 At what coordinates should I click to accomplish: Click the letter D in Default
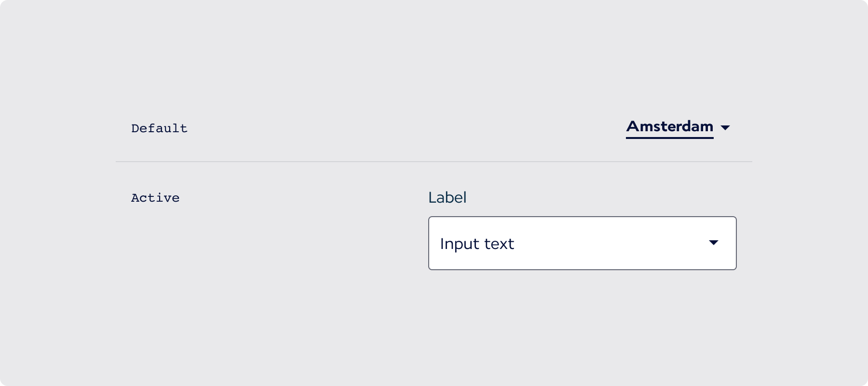[x=135, y=128]
